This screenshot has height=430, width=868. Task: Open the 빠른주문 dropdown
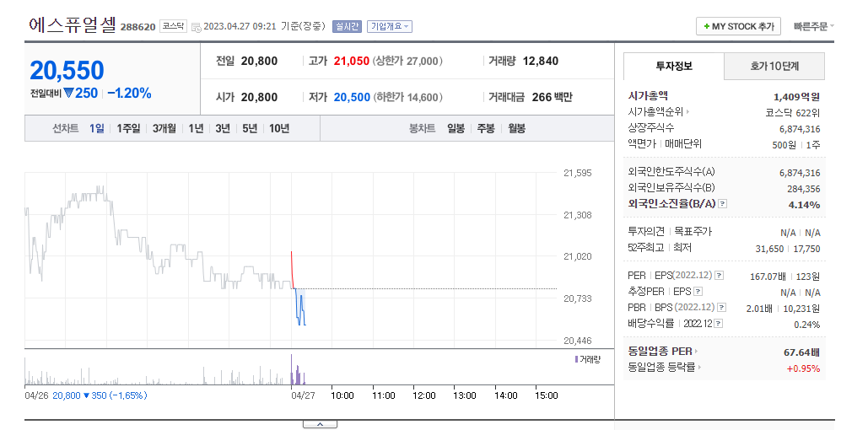[814, 26]
